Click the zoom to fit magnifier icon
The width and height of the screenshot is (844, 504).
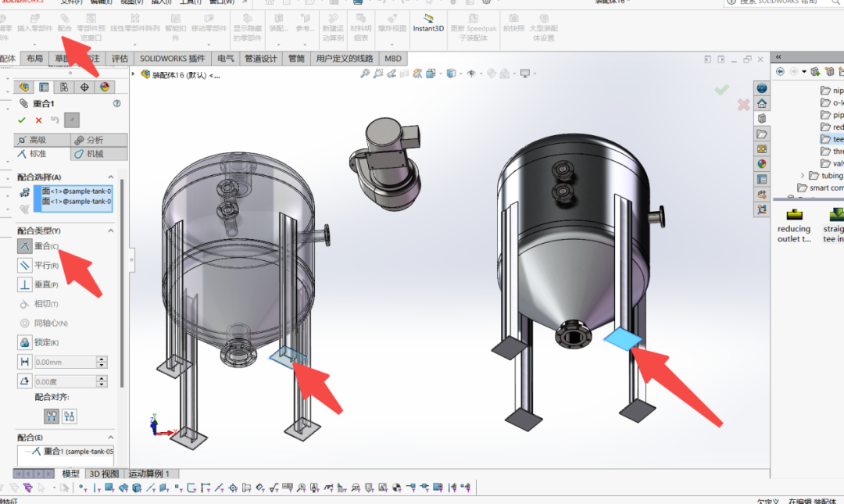365,73
